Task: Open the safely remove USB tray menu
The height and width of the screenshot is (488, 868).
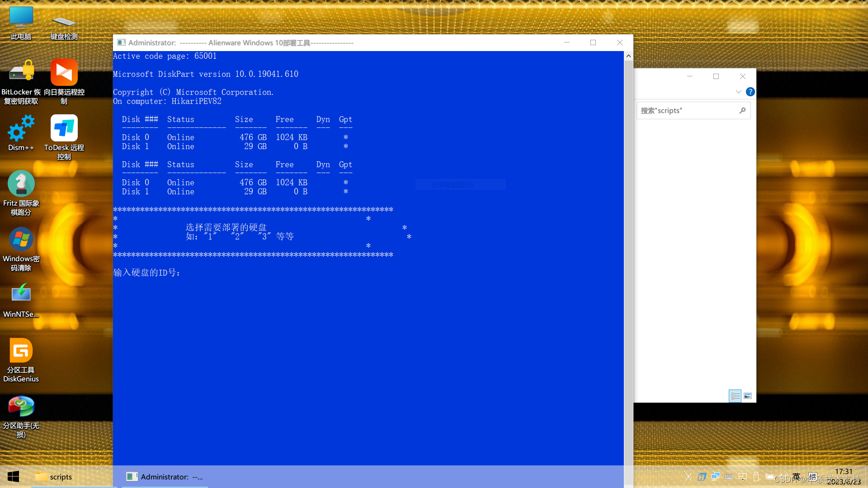Action: (757, 477)
